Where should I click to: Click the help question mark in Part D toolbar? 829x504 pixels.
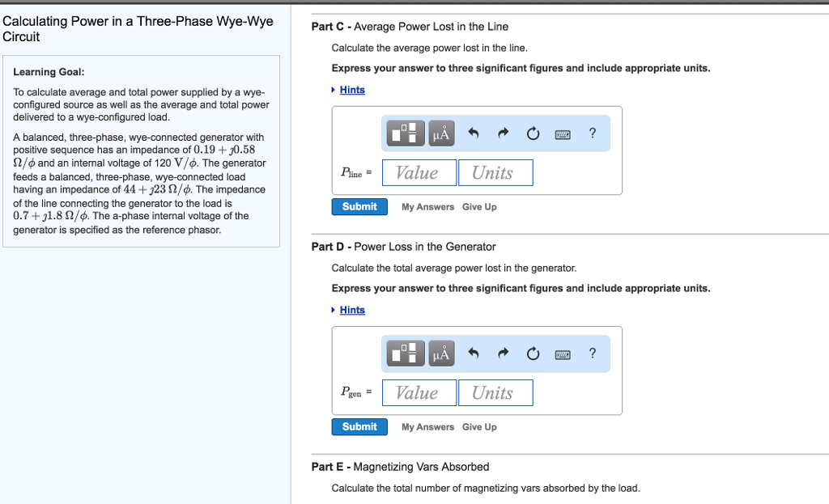click(592, 353)
